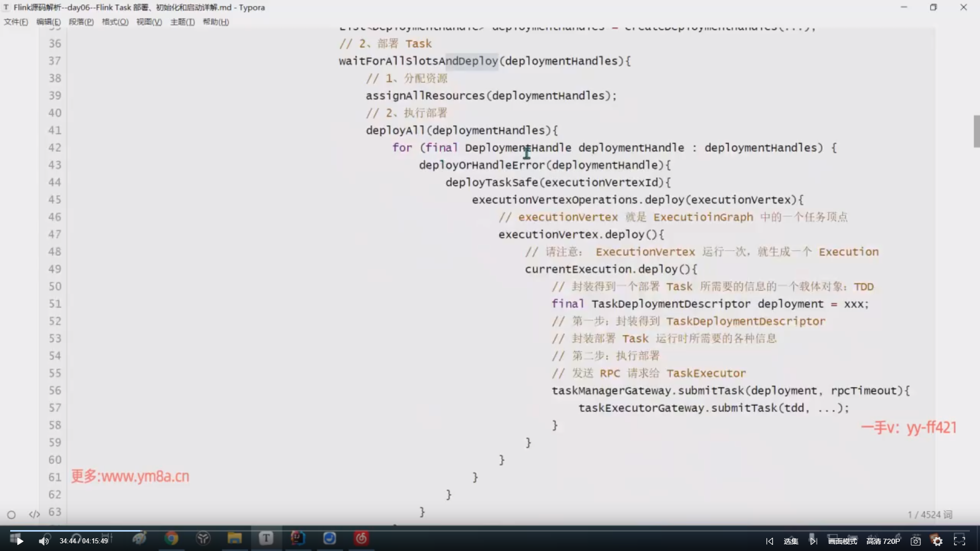Viewport: 980px width, 551px height.
Task: Open Typora sidebar circle icon
Action: [x=11, y=515]
